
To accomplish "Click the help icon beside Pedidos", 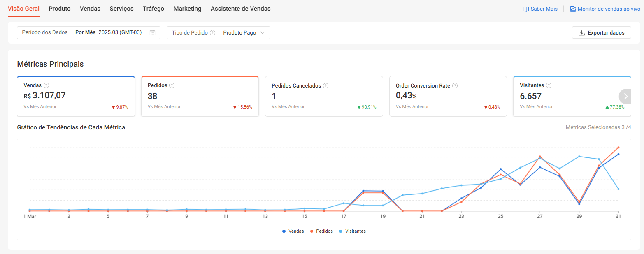I will pyautogui.click(x=172, y=85).
